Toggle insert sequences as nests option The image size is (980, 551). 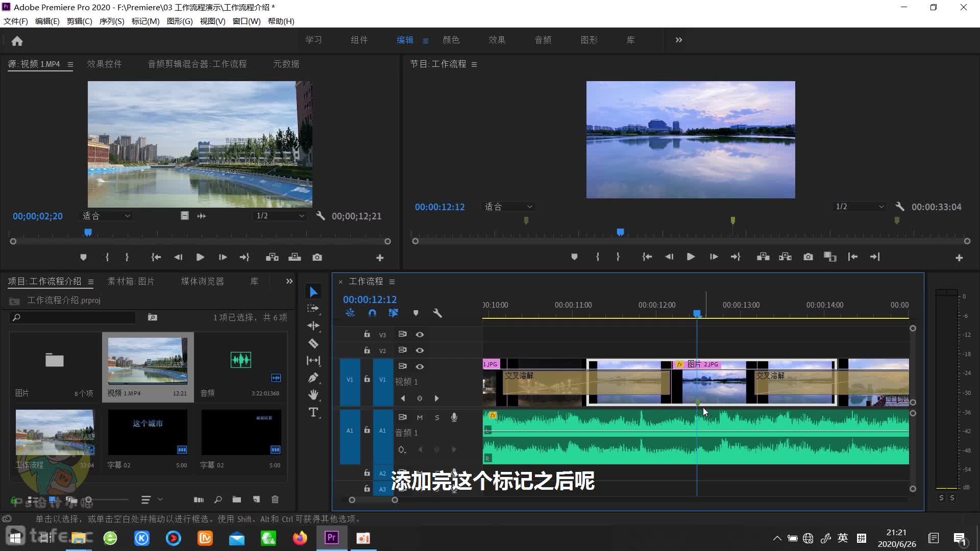(x=350, y=313)
